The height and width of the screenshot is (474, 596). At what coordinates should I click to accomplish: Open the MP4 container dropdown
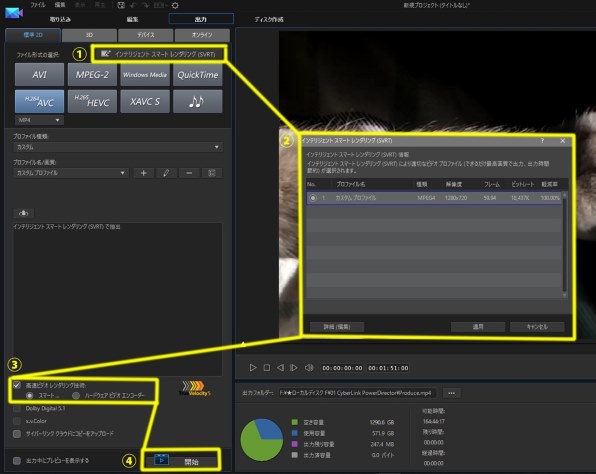coord(39,120)
